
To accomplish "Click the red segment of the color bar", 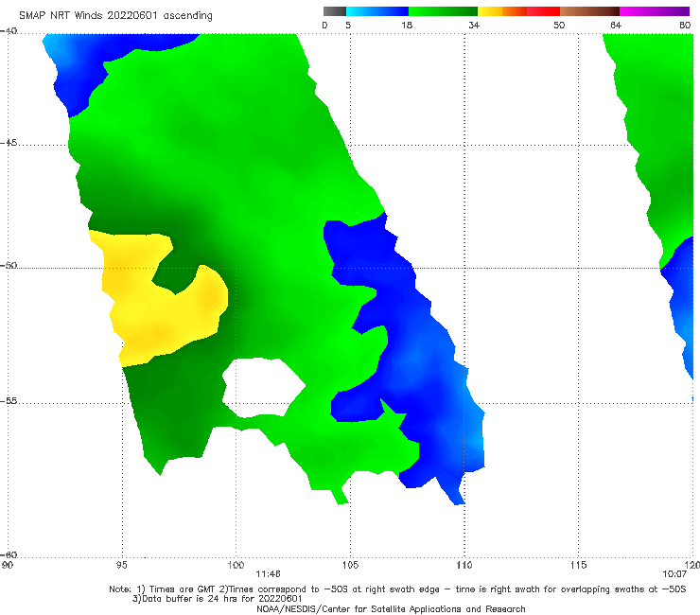I will [x=543, y=11].
